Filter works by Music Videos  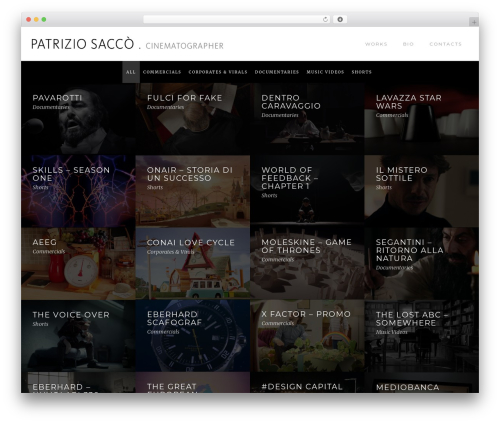[325, 72]
